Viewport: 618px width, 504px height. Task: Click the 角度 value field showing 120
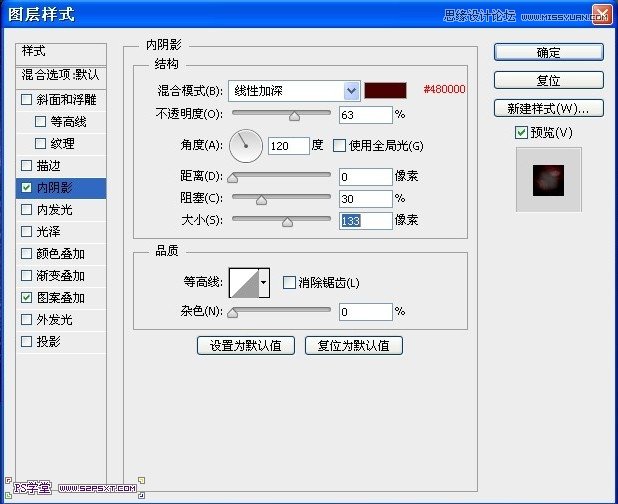tap(289, 146)
